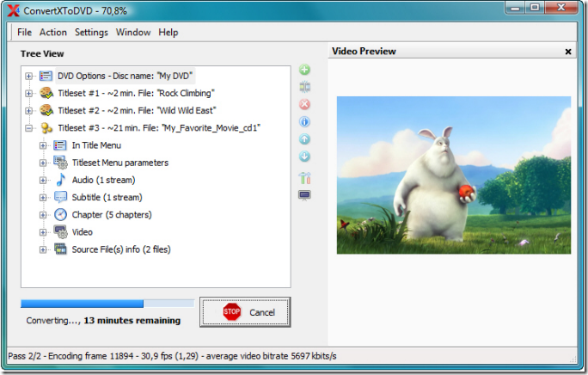Viewport: 588px width, 375px height.
Task: Open the Action menu
Action: click(53, 33)
